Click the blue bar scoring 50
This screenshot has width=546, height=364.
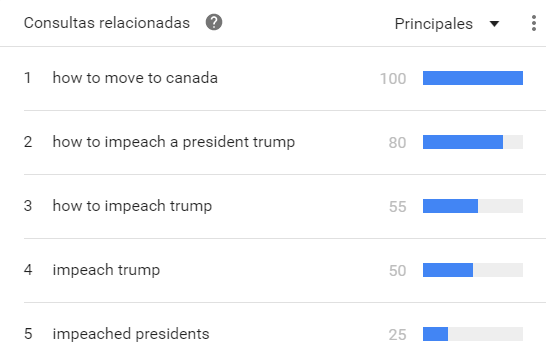tap(448, 270)
